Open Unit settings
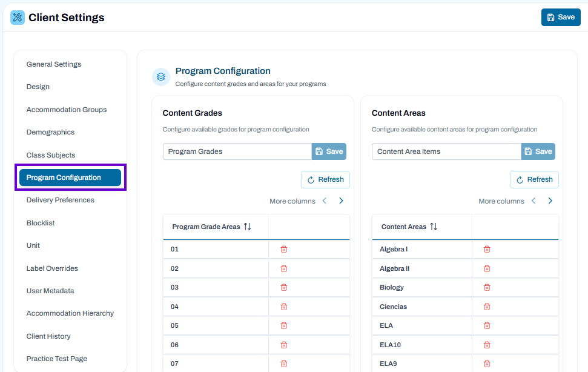 (33, 245)
